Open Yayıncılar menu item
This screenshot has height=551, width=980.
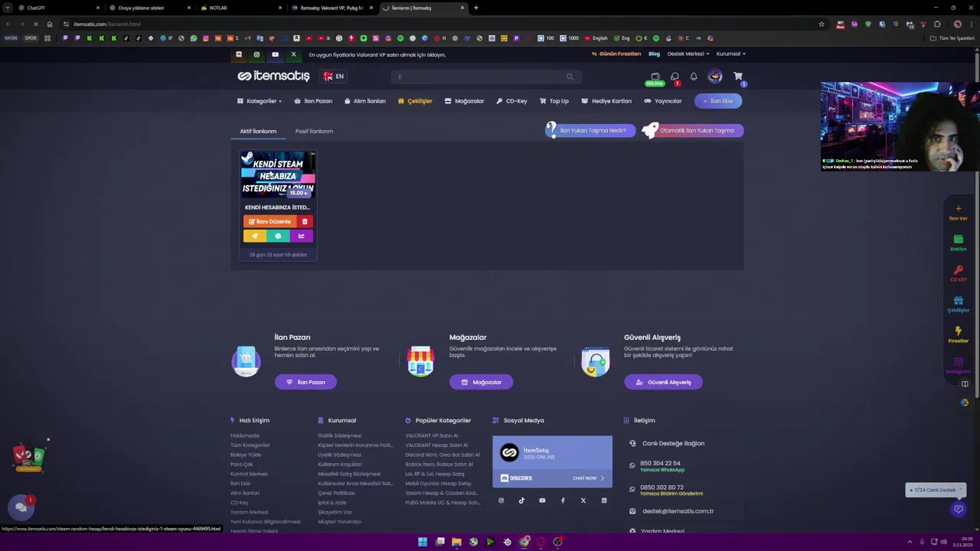click(x=662, y=101)
